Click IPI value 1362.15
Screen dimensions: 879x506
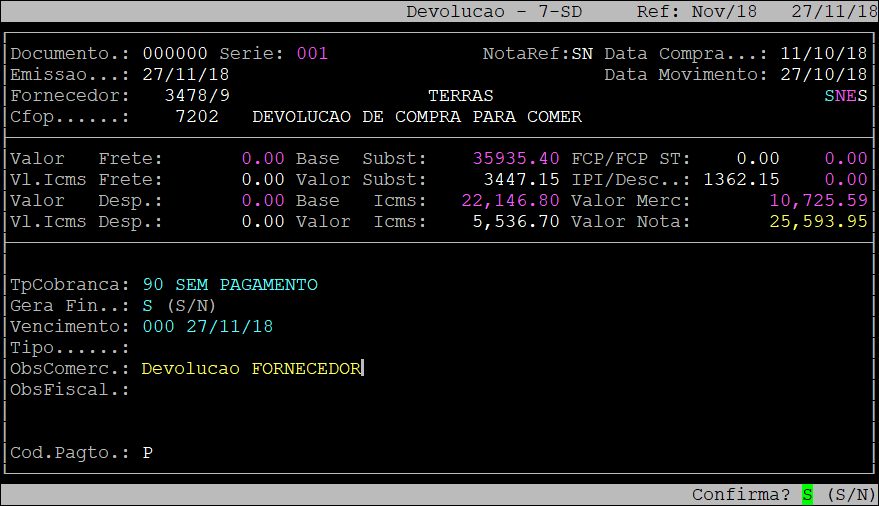tap(741, 180)
